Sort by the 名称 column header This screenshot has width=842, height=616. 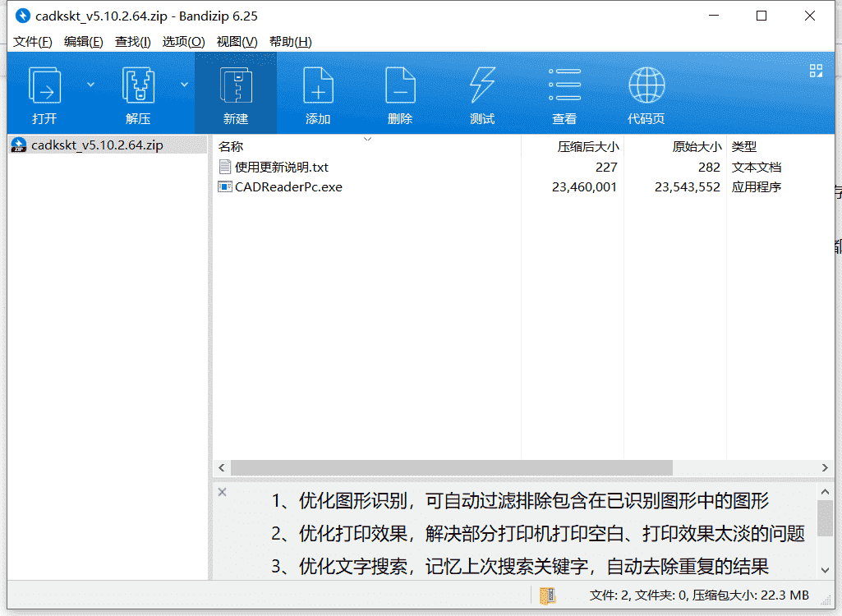point(231,147)
